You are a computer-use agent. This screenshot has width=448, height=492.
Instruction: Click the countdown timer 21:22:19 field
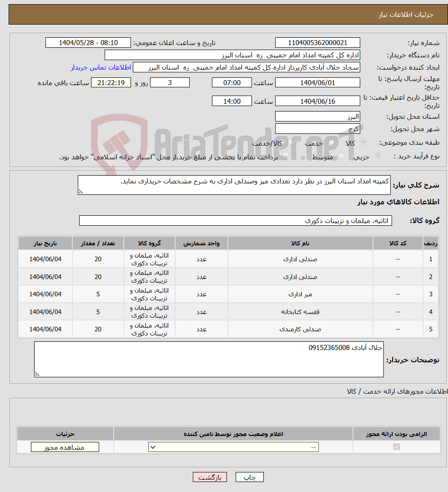111,82
